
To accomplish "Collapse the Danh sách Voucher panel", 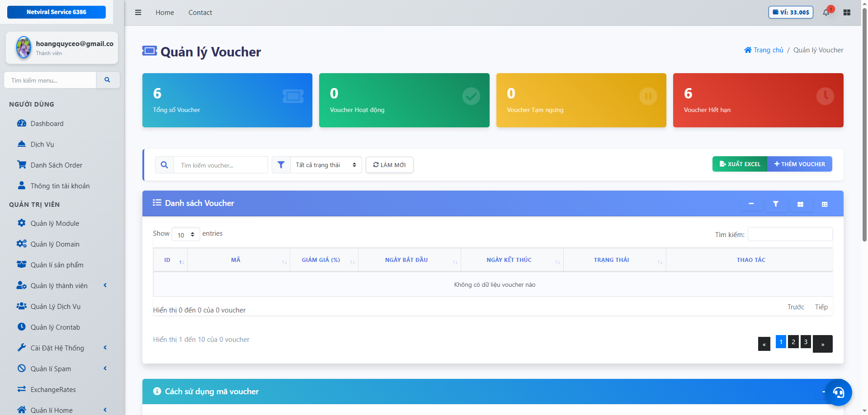I will coord(751,204).
